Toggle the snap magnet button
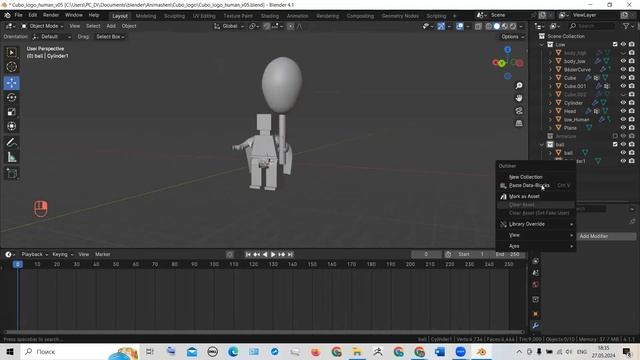Image resolution: width=640 pixels, height=360 pixels. (x=267, y=26)
